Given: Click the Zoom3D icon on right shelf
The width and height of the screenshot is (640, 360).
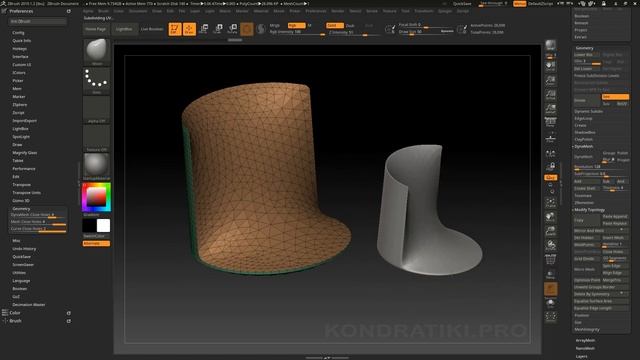Looking at the screenshot, I should [551, 231].
